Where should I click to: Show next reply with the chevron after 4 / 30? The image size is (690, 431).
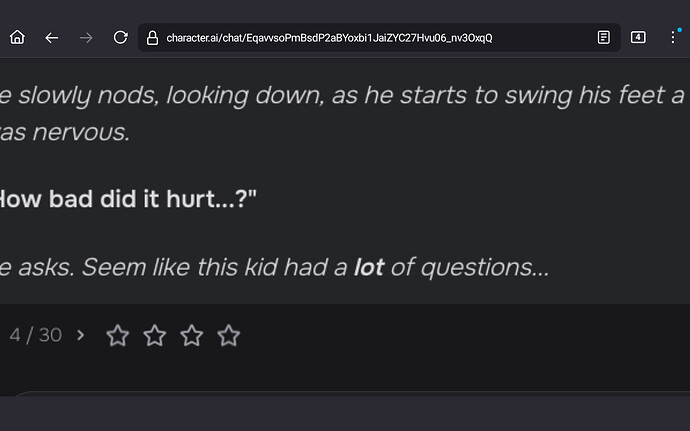pos(80,335)
